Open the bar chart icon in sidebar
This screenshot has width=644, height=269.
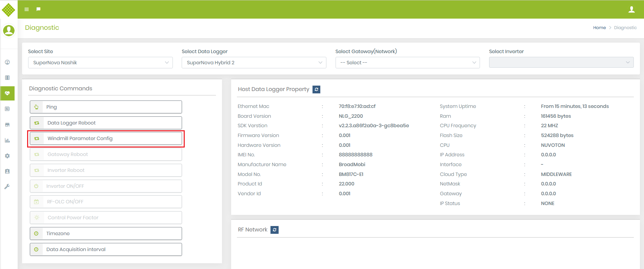click(x=7, y=140)
